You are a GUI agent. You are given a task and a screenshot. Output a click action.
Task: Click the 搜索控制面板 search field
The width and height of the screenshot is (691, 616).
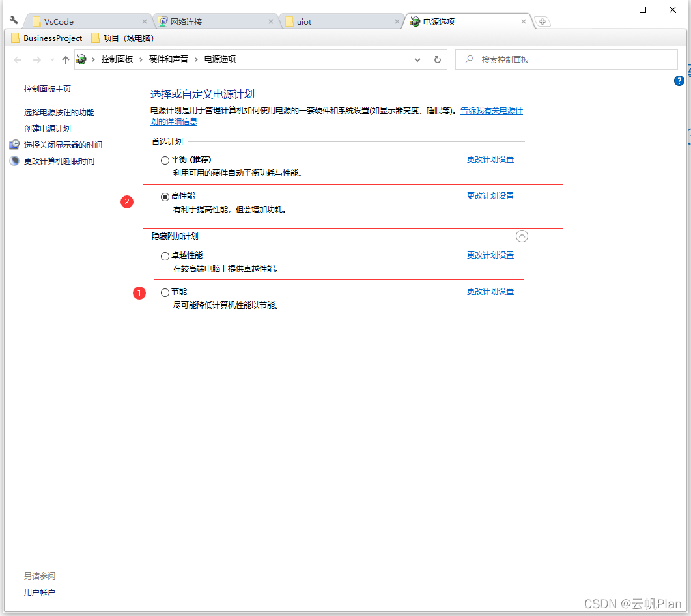coord(567,59)
